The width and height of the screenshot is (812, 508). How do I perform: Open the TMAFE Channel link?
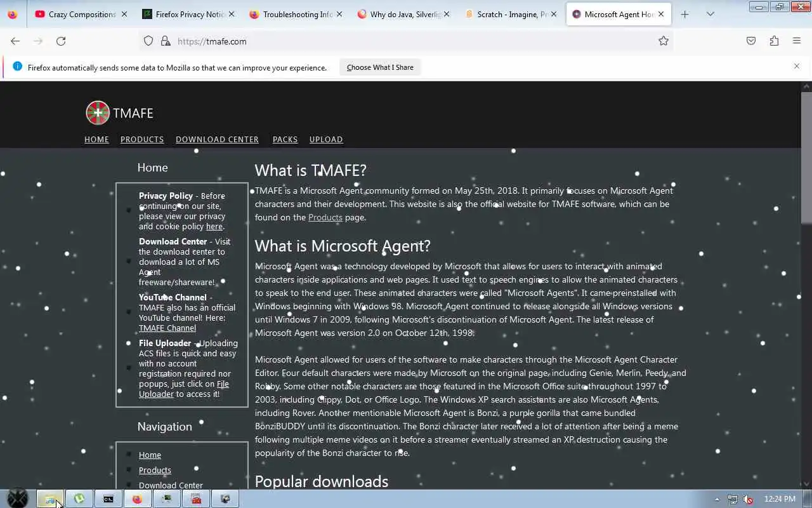click(x=167, y=328)
